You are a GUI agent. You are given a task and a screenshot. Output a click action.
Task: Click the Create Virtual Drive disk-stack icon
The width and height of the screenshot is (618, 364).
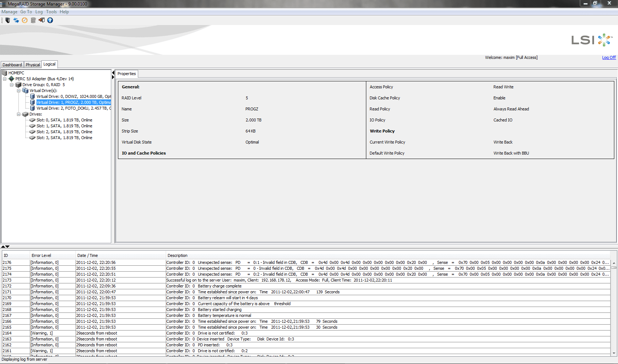pyautogui.click(x=33, y=20)
